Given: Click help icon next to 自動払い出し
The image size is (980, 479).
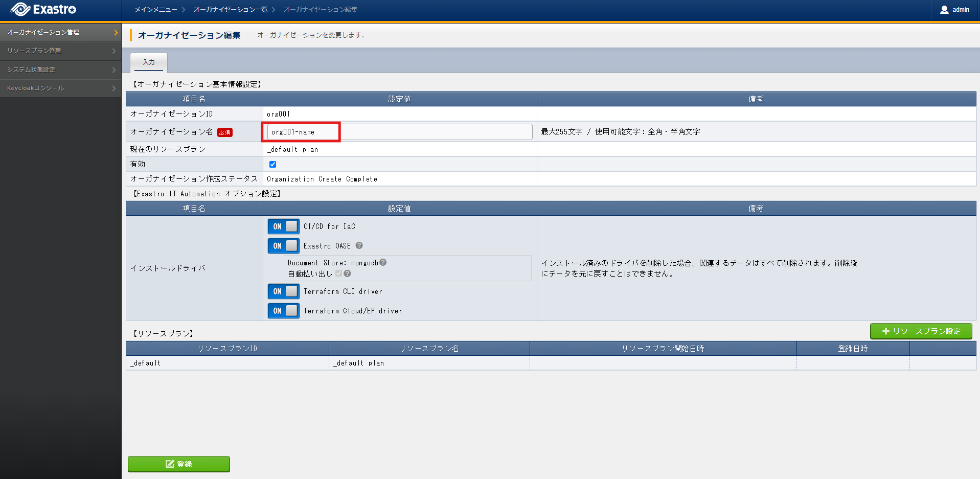Looking at the screenshot, I should tap(348, 273).
